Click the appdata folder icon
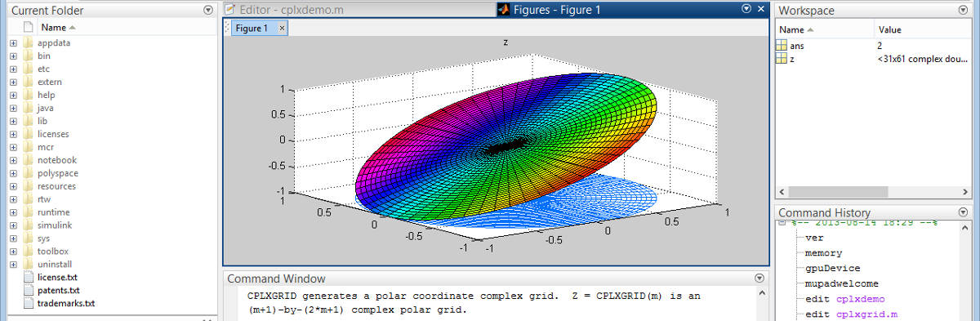 (x=29, y=42)
